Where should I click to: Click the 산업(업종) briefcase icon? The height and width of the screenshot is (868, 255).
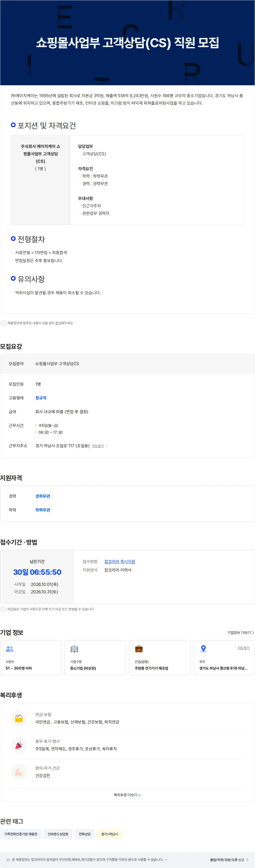(139, 649)
